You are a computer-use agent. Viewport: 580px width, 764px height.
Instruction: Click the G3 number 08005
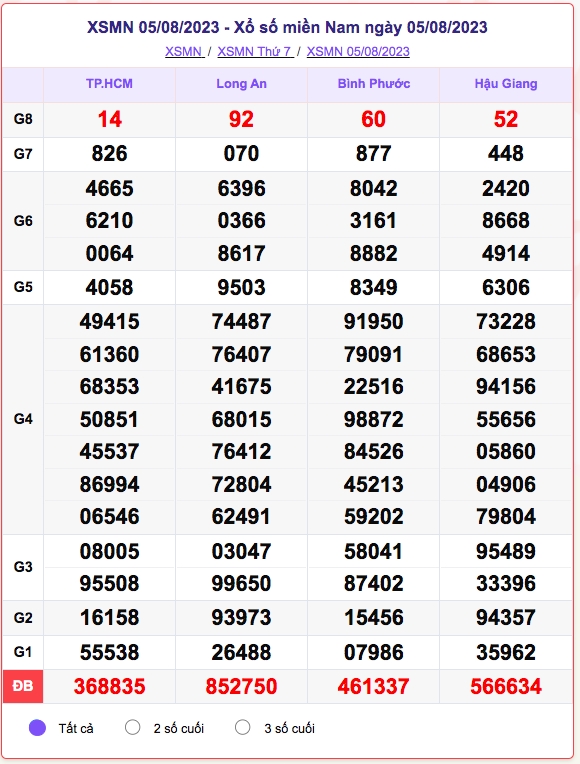tap(109, 552)
